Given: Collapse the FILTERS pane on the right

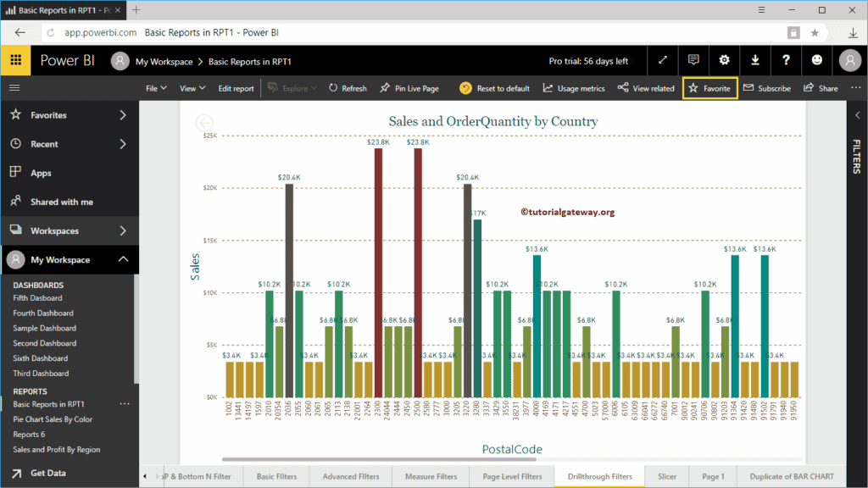Looking at the screenshot, I should click(859, 113).
